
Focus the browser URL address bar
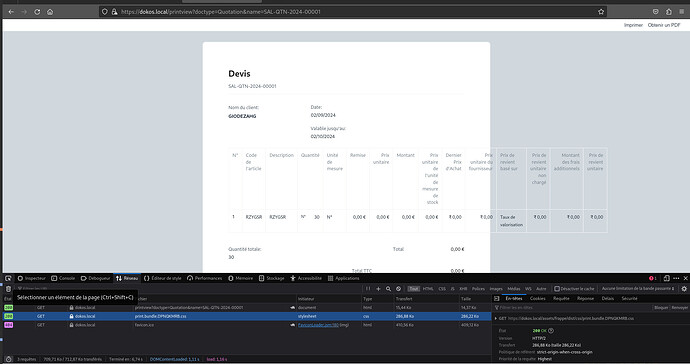coord(352,12)
